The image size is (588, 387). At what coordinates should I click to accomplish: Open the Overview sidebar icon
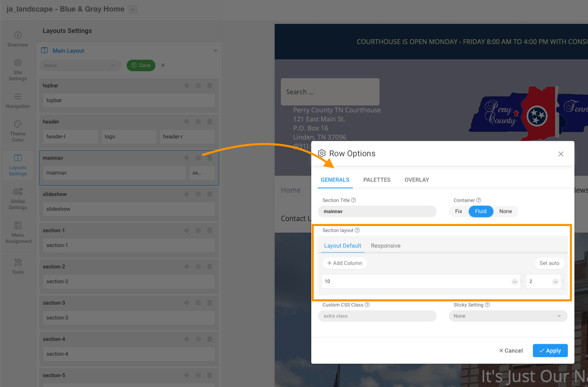pyautogui.click(x=18, y=39)
